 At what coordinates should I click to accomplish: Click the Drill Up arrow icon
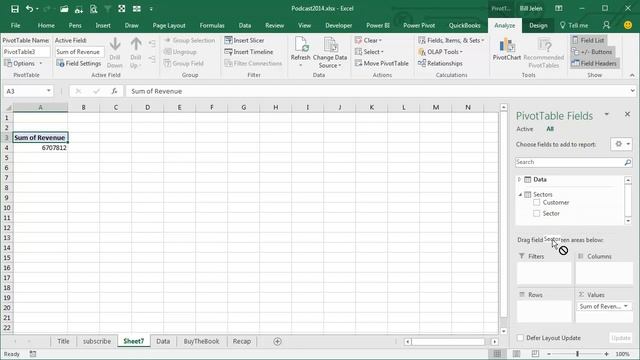(136, 44)
